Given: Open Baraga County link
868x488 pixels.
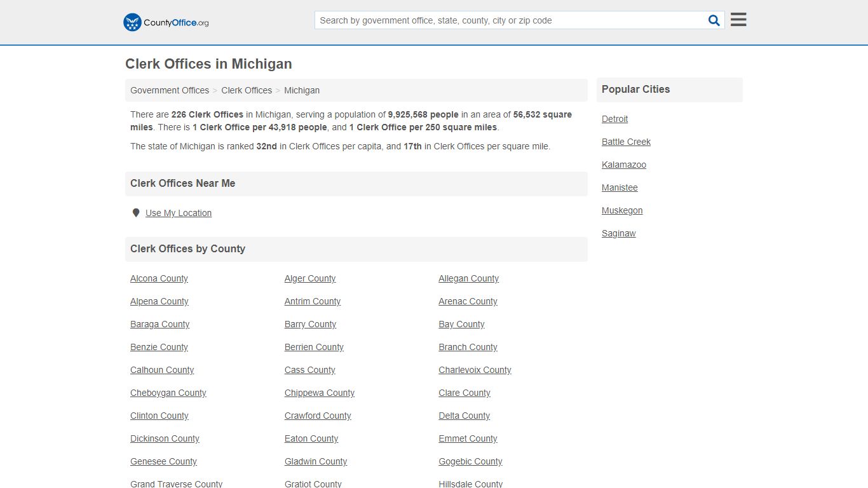Looking at the screenshot, I should pyautogui.click(x=160, y=324).
